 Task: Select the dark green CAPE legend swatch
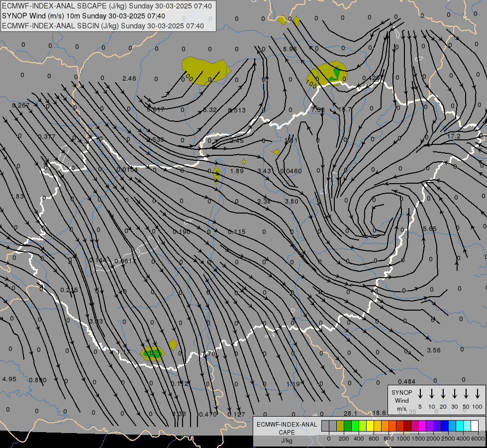348,426
